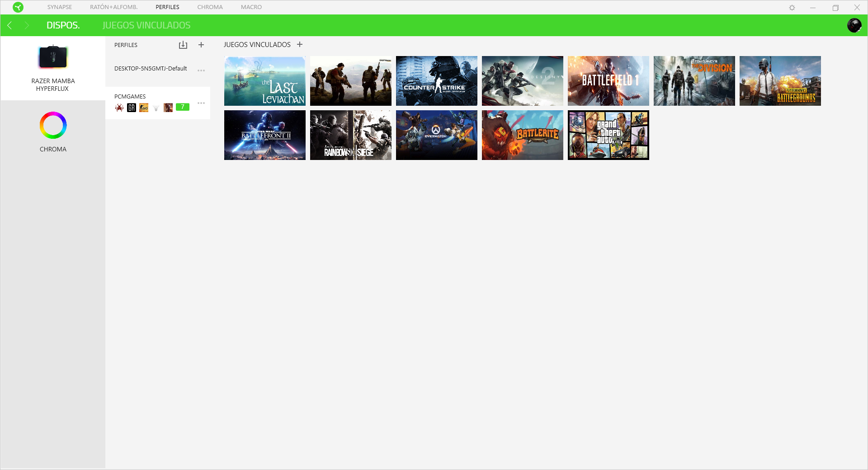Open the SYNAPSE tab
The height and width of the screenshot is (470, 868).
click(x=60, y=7)
